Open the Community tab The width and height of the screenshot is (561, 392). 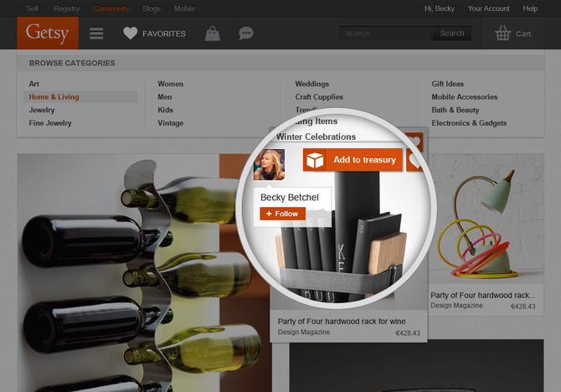click(111, 8)
